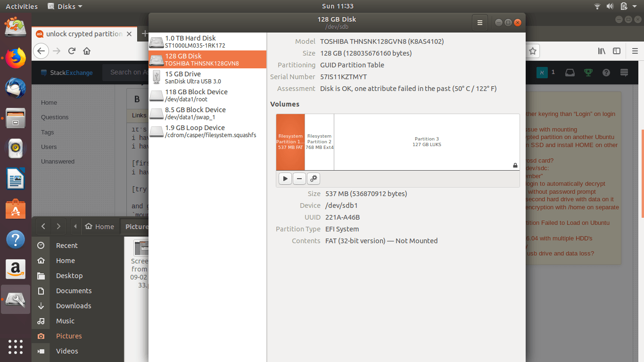Open the Disks hamburger menu
Screen dimensions: 644x362
coord(479,23)
